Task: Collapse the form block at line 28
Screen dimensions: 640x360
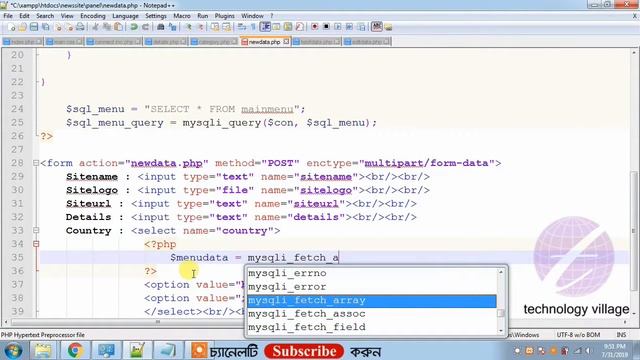Action: [36, 163]
